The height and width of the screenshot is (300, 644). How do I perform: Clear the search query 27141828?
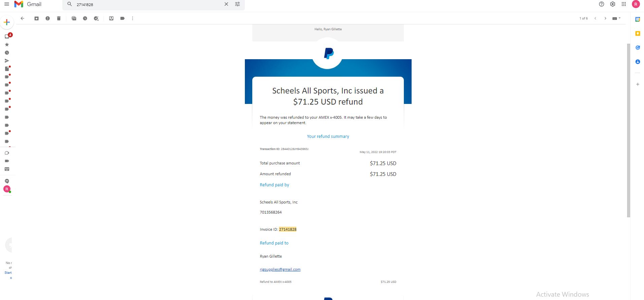coord(226,4)
